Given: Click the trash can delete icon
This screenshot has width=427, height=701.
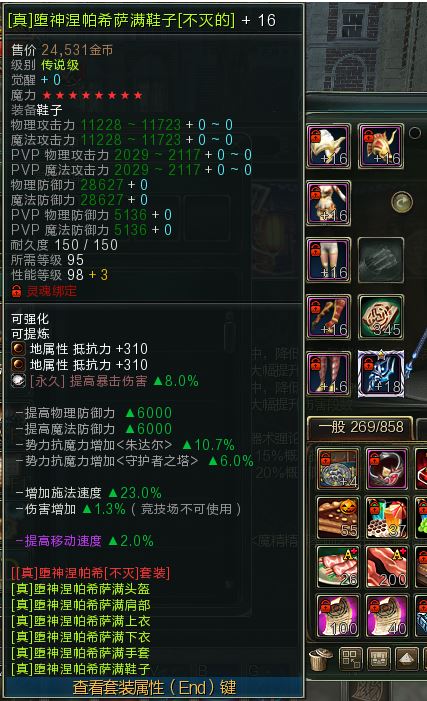Looking at the screenshot, I should (x=321, y=659).
